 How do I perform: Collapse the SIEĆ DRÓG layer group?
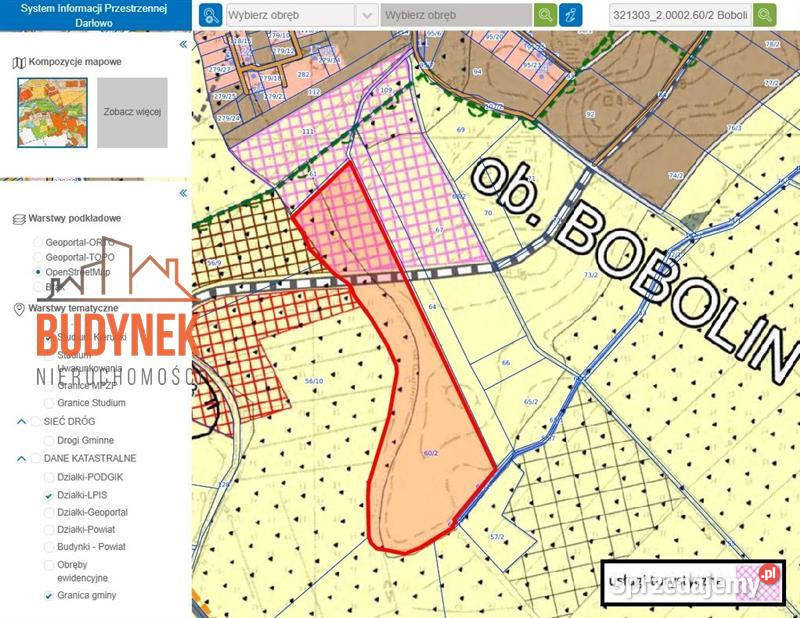click(x=21, y=422)
